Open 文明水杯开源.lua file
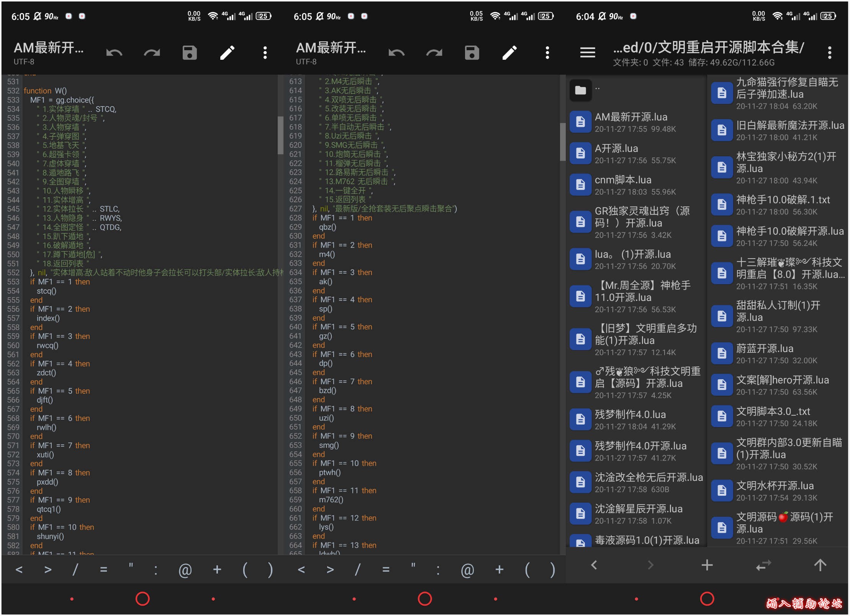 (778, 491)
